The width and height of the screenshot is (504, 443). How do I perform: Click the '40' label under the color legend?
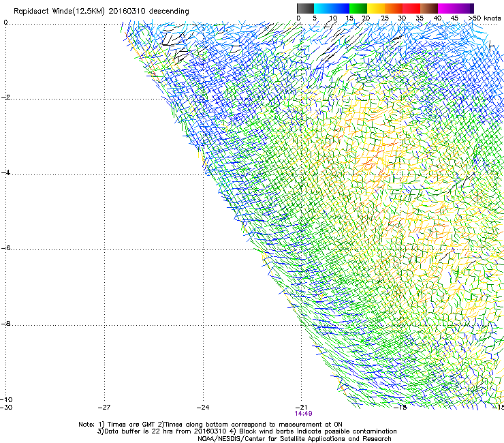coord(437,18)
